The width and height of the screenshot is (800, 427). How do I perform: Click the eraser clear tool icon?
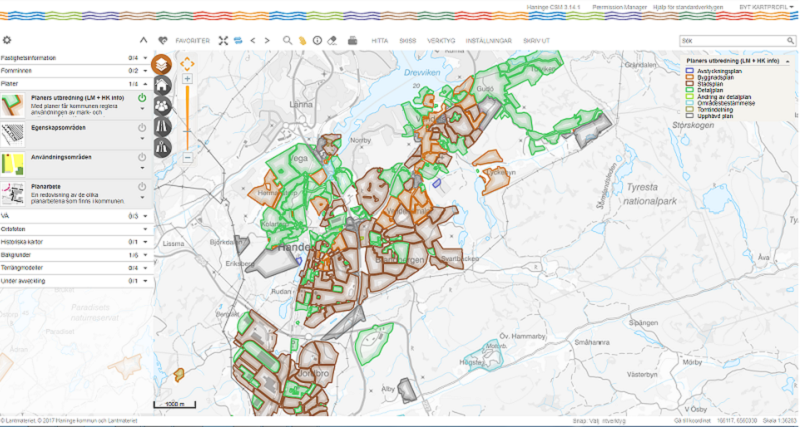(x=331, y=40)
